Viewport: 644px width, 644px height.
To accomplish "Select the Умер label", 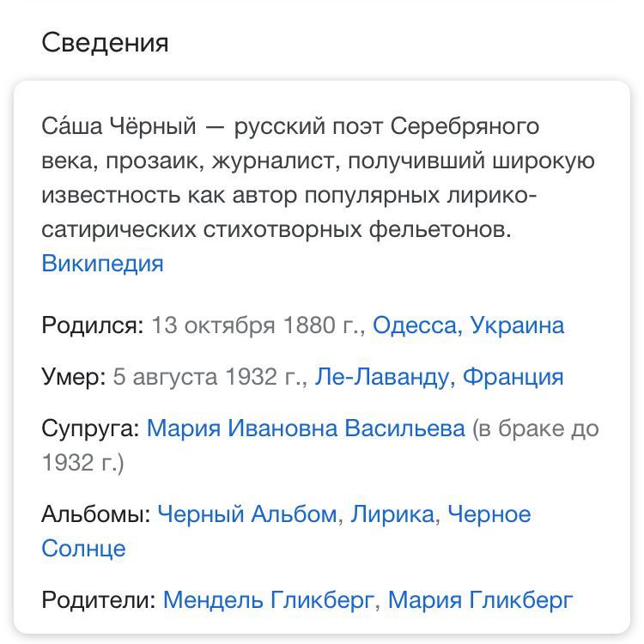I will coord(74,377).
